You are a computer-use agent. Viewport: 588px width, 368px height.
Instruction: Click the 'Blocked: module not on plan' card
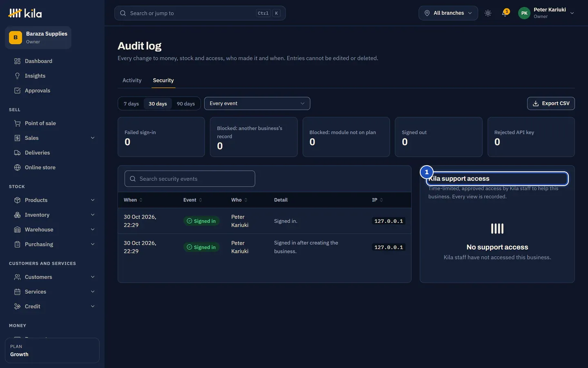tap(346, 137)
